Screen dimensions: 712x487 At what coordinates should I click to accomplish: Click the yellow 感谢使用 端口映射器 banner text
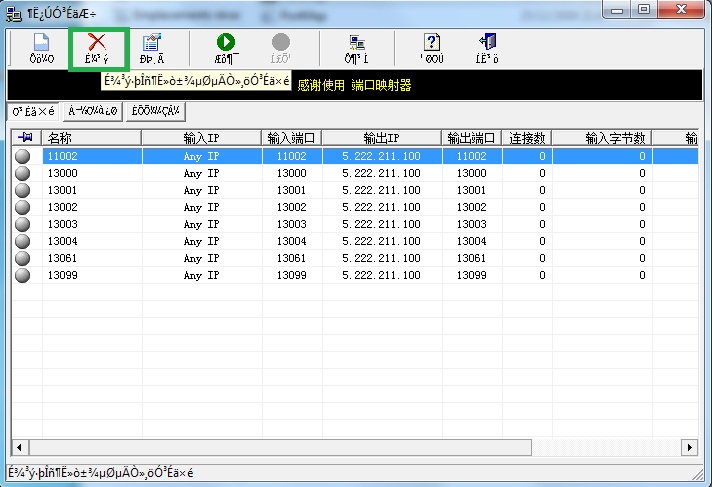354,85
